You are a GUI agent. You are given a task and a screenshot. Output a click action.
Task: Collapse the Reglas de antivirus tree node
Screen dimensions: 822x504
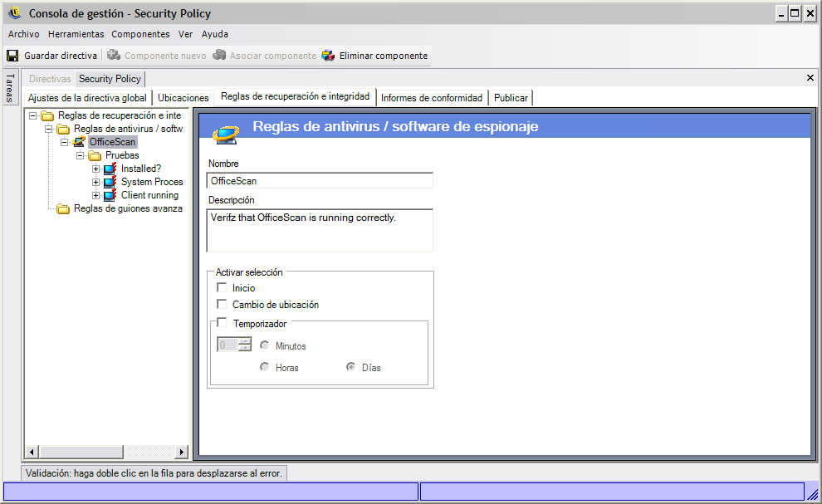coord(49,129)
